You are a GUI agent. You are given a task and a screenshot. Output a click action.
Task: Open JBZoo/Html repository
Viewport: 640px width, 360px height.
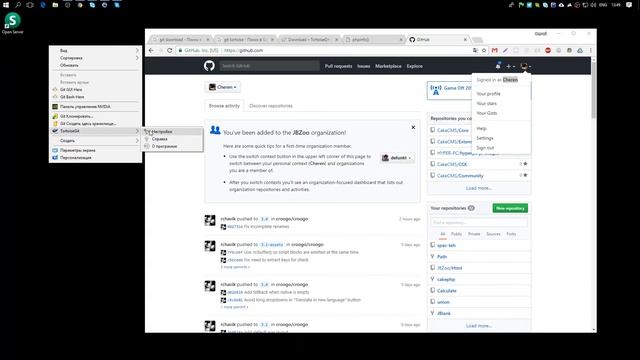[x=449, y=268]
